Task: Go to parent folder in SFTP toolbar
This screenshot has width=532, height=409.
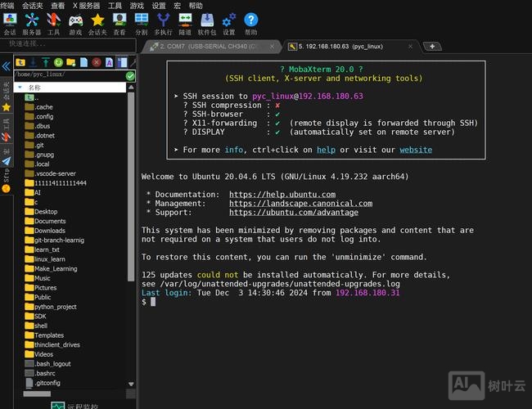Action: coord(20,62)
